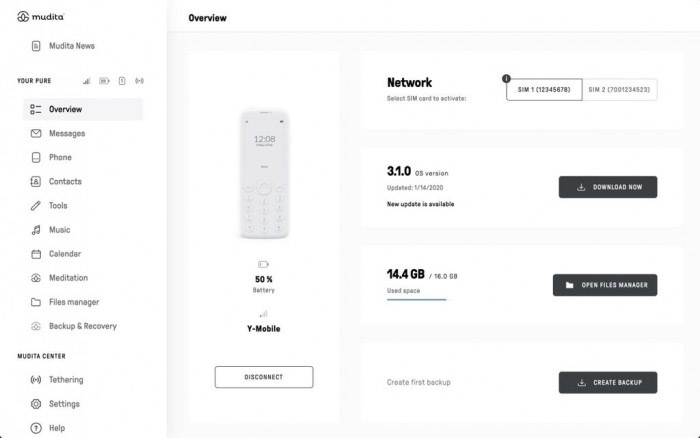Click the Open Files Manager button
This screenshot has height=438, width=700.
click(x=605, y=285)
